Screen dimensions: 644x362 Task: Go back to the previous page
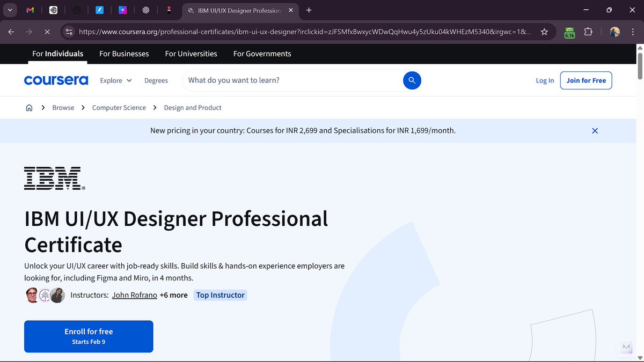click(11, 32)
